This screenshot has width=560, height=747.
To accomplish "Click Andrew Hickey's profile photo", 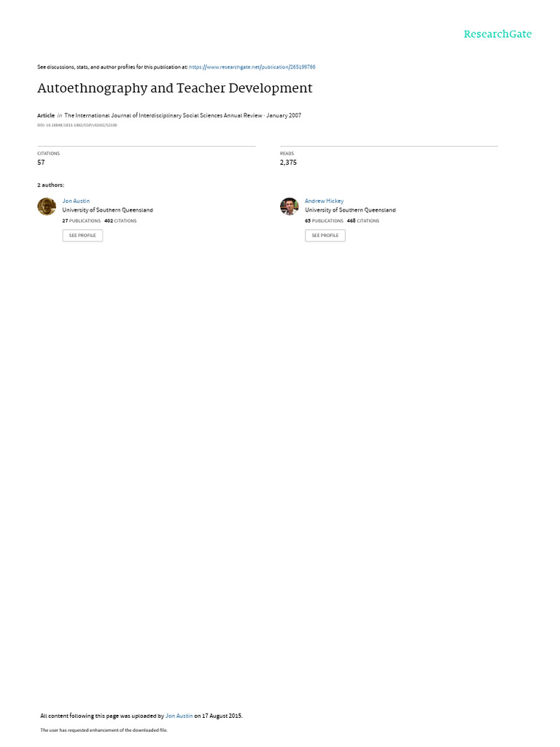I will pos(289,206).
